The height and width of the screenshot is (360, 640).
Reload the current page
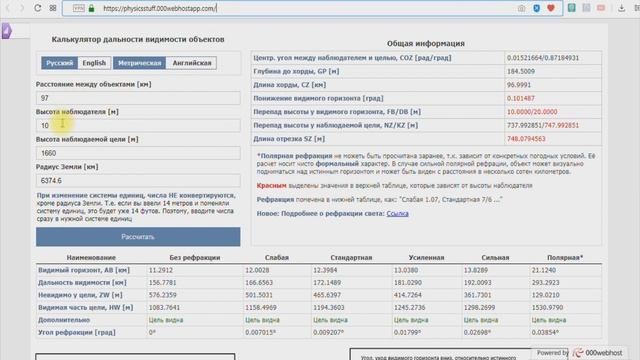(38, 8)
